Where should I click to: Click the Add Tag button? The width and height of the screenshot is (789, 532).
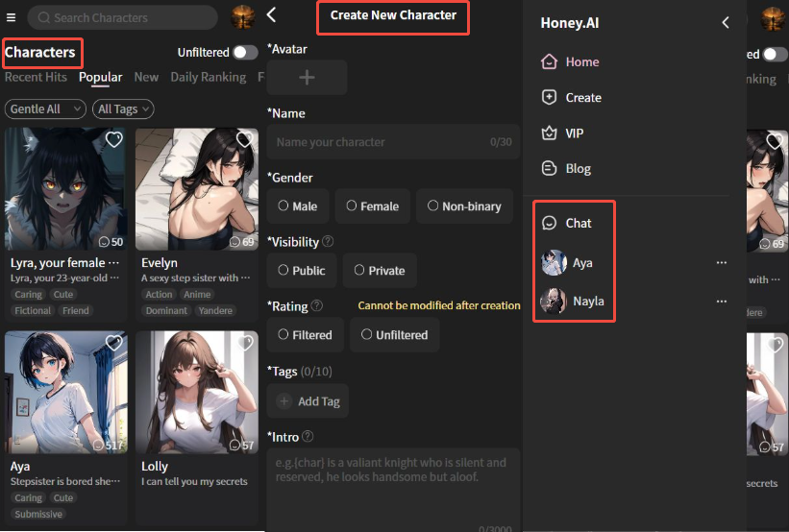[308, 401]
